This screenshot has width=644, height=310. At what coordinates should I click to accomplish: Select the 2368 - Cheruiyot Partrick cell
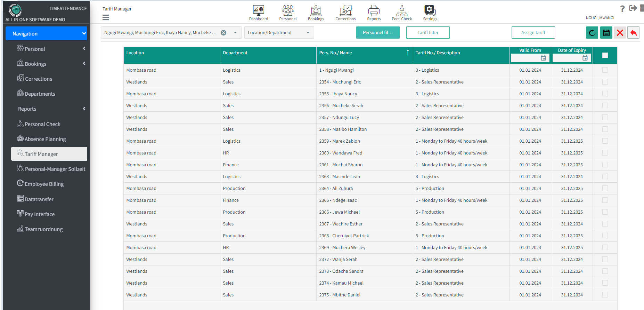pos(365,236)
